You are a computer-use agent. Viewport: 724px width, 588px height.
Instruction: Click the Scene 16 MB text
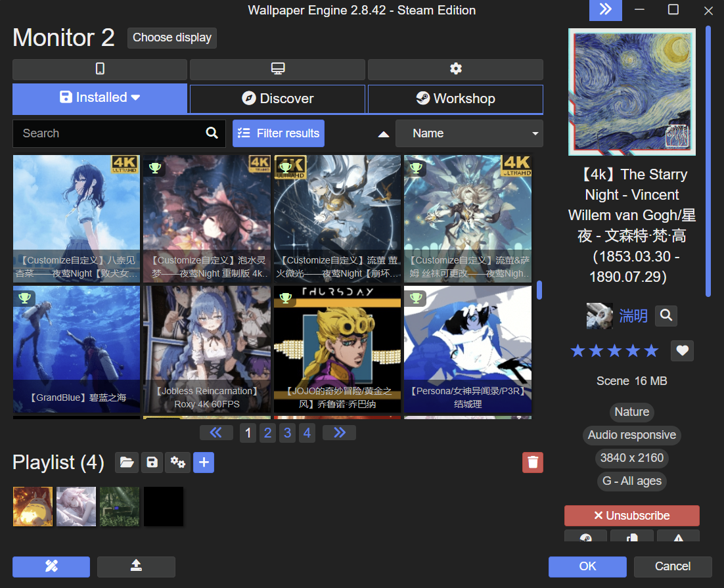[631, 381]
